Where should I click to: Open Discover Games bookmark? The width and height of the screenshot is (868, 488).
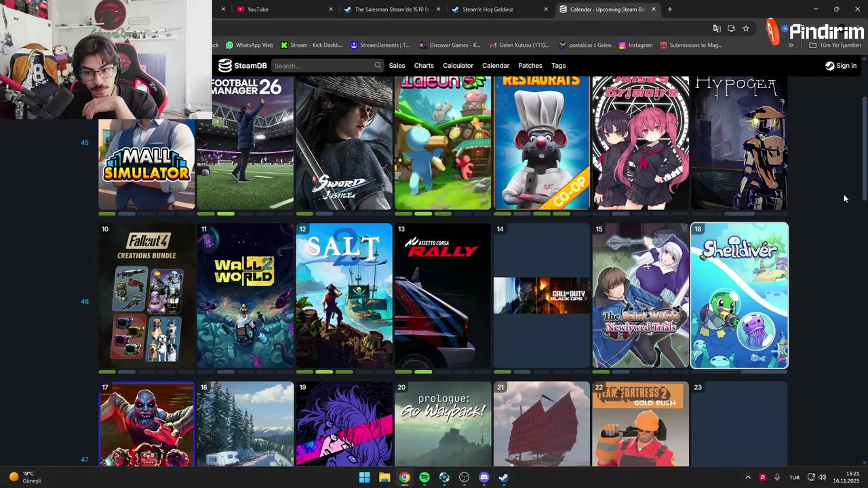pyautogui.click(x=450, y=45)
